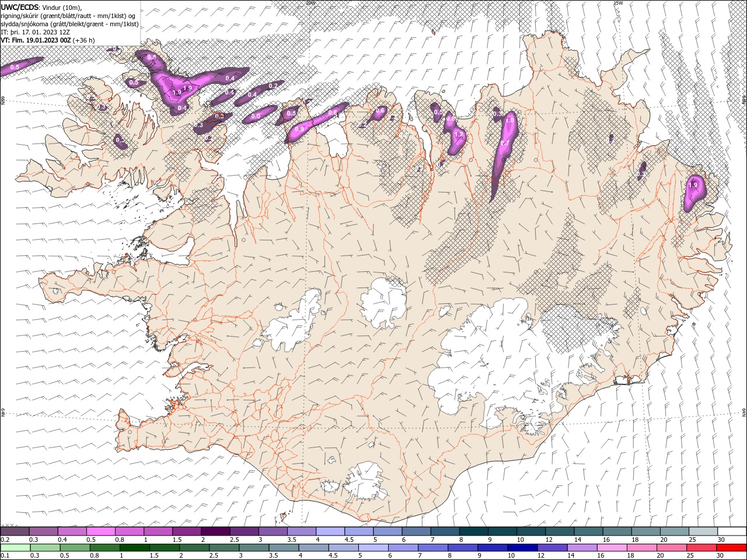Click the purple snow patch on the east coast
Screen dimensions: 747x560
(694, 192)
